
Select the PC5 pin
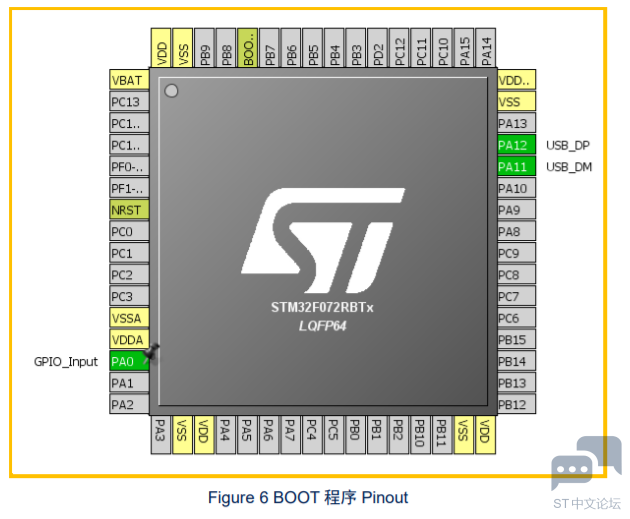334,435
